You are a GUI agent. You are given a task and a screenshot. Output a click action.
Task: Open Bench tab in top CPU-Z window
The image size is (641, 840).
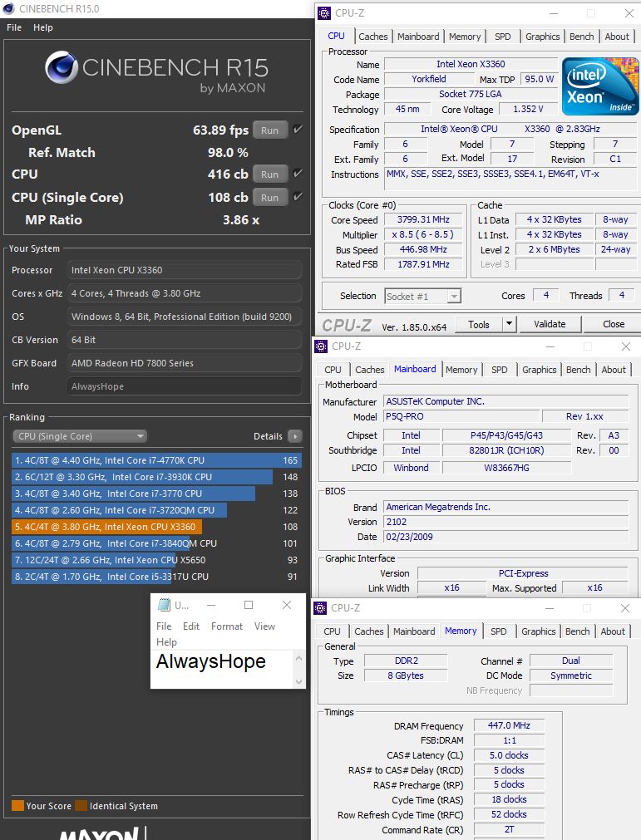click(581, 37)
